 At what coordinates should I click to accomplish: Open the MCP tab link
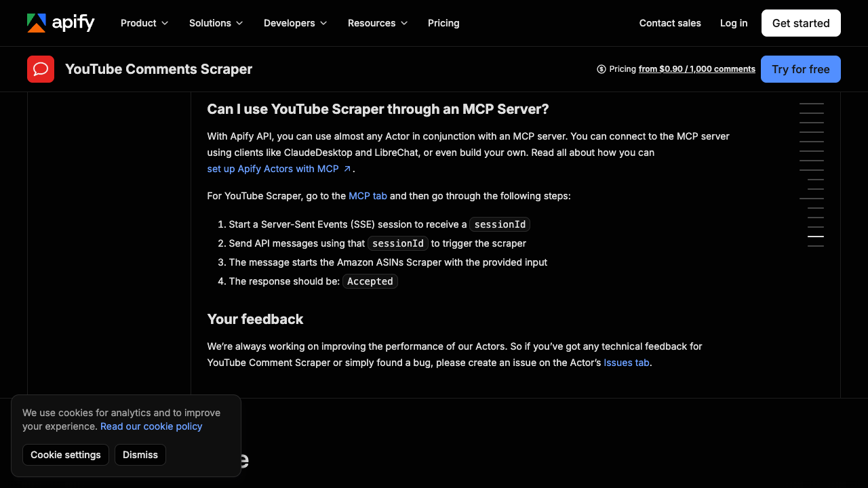pos(368,196)
